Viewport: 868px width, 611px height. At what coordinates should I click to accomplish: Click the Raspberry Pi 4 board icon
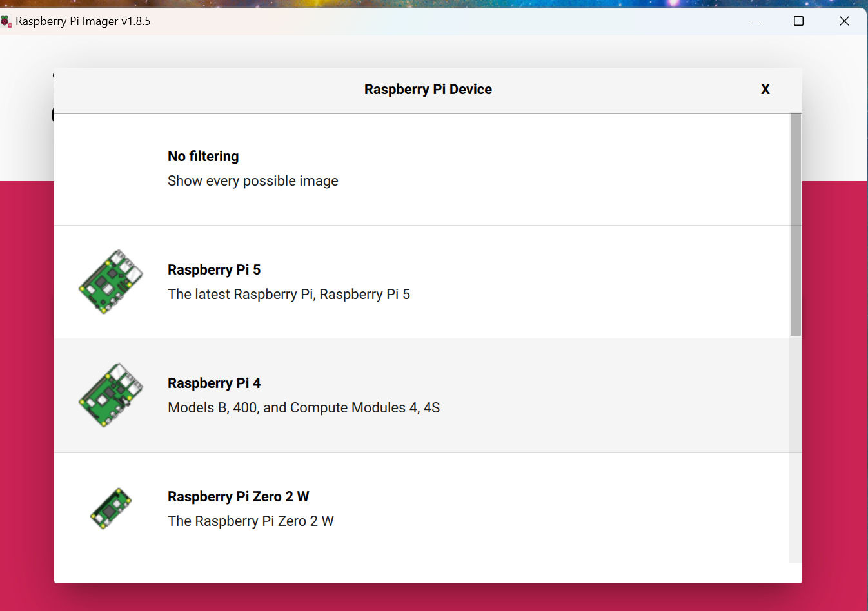[110, 395]
